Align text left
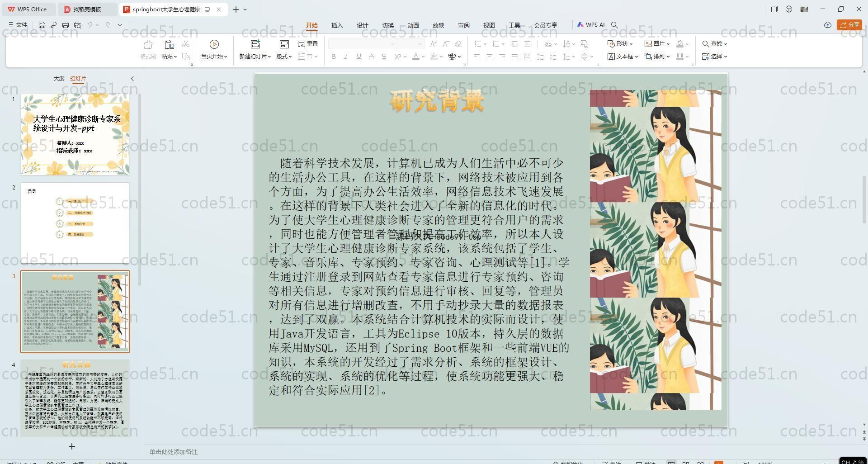Viewport: 868px width, 464px height. pyautogui.click(x=476, y=57)
